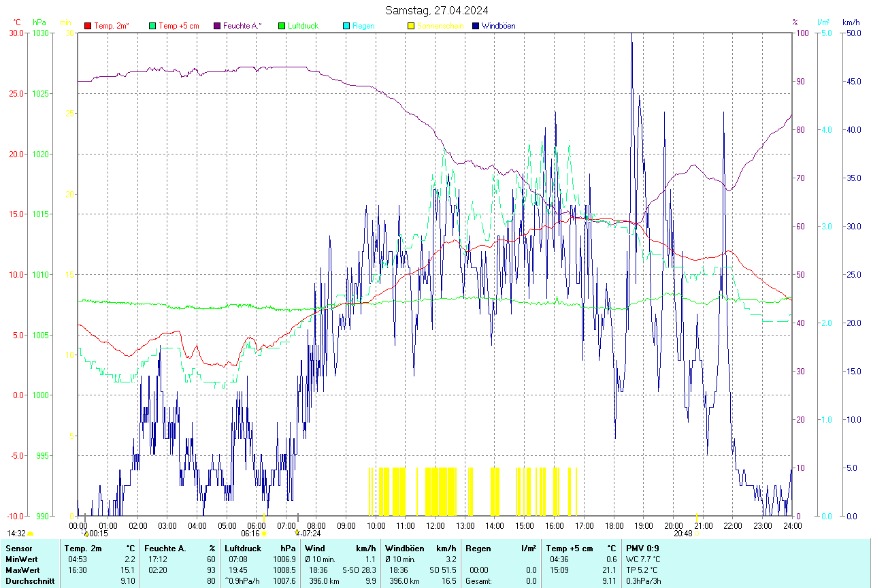Click the 1030 hPa top axis value

pos(40,33)
